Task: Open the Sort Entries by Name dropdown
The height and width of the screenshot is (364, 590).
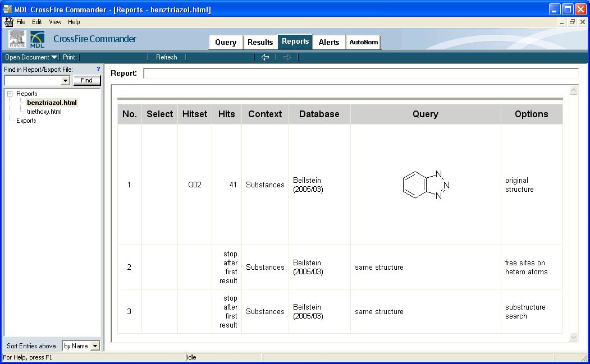Action: pos(95,346)
